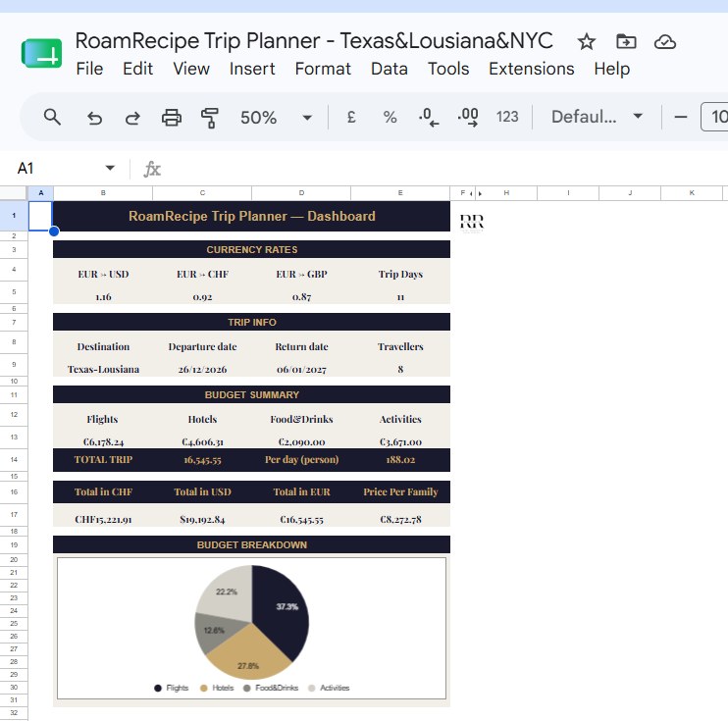Select column B header
The image size is (728, 721).
click(103, 193)
